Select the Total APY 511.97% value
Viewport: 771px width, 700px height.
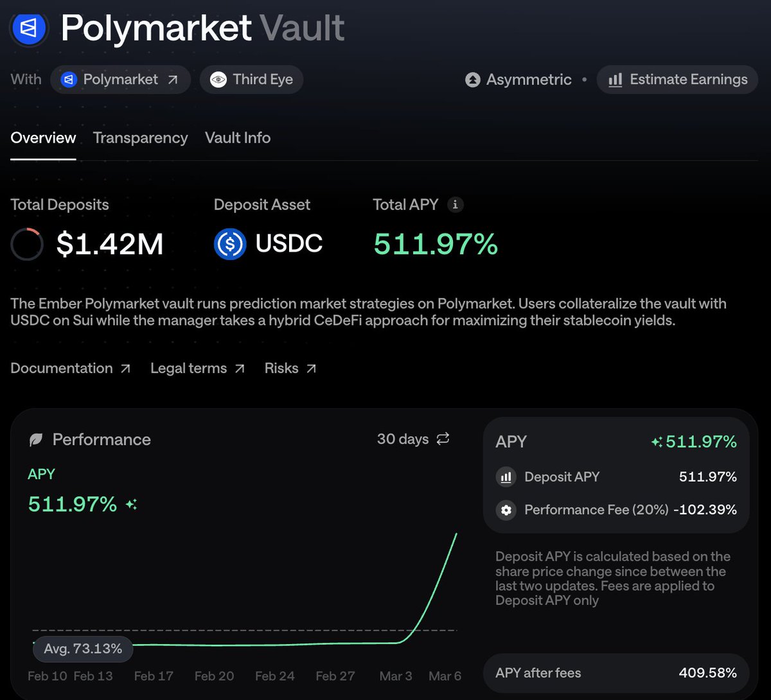click(x=436, y=244)
